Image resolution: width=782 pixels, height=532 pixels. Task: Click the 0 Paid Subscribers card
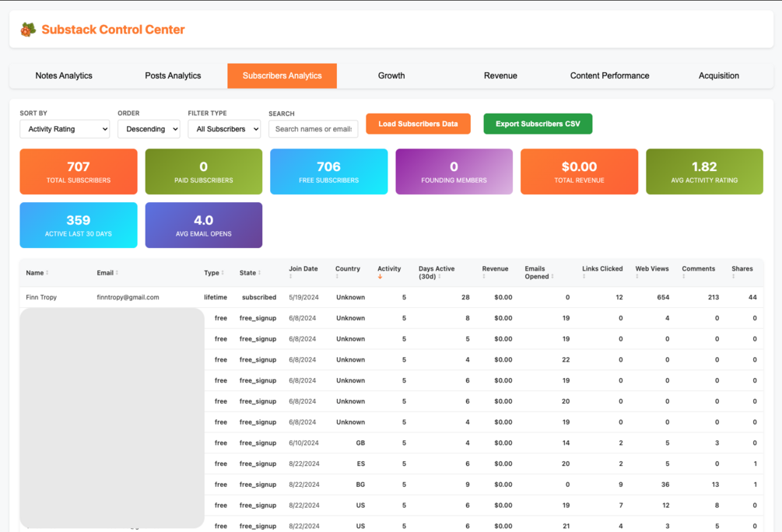[x=204, y=172]
